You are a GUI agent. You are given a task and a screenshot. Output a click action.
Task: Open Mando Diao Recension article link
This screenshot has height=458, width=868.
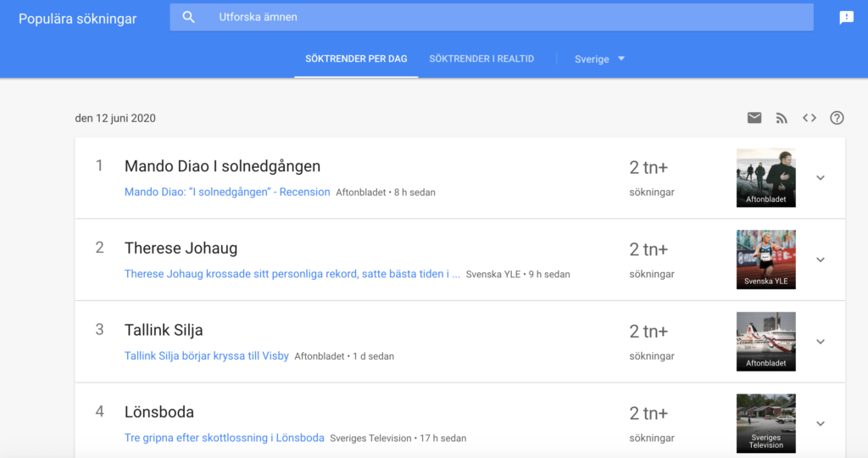click(227, 192)
